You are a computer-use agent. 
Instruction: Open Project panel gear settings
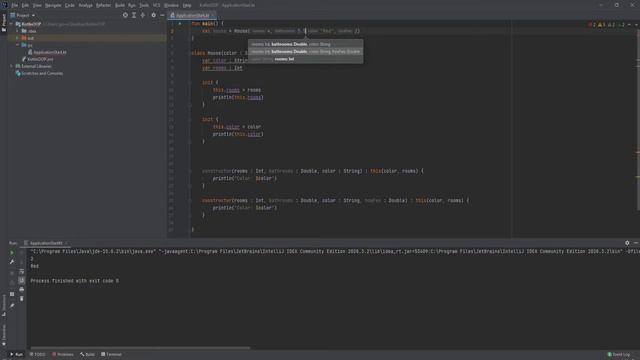point(153,15)
